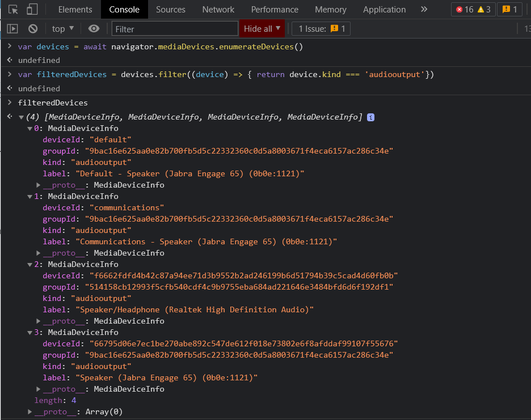
Task: Collapse the filteredDevices array output
Action: [21, 117]
